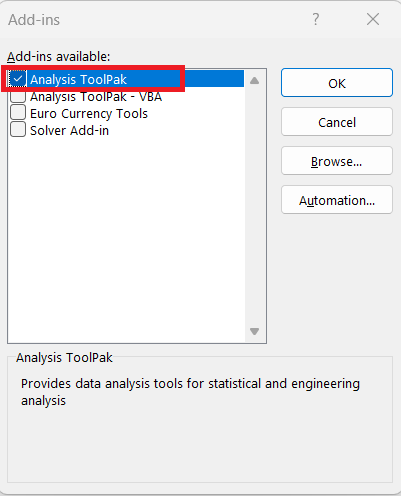
Task: Click the scroll up arrow of the list
Action: click(254, 80)
